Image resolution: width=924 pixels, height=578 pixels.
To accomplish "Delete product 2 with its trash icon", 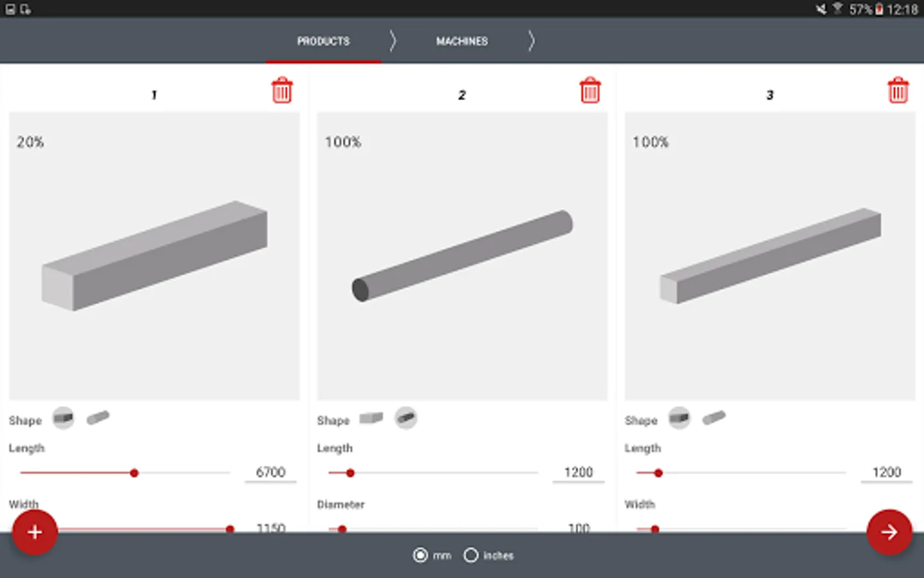I will point(590,91).
